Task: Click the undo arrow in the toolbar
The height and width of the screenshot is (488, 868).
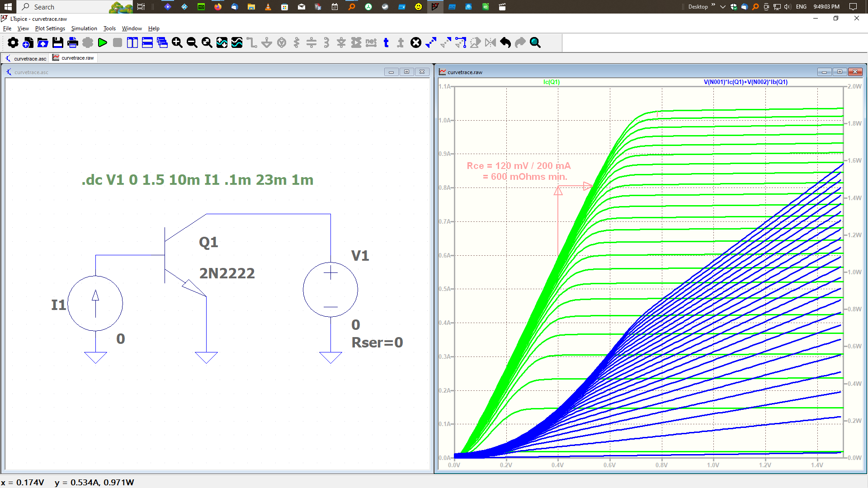Action: [505, 42]
